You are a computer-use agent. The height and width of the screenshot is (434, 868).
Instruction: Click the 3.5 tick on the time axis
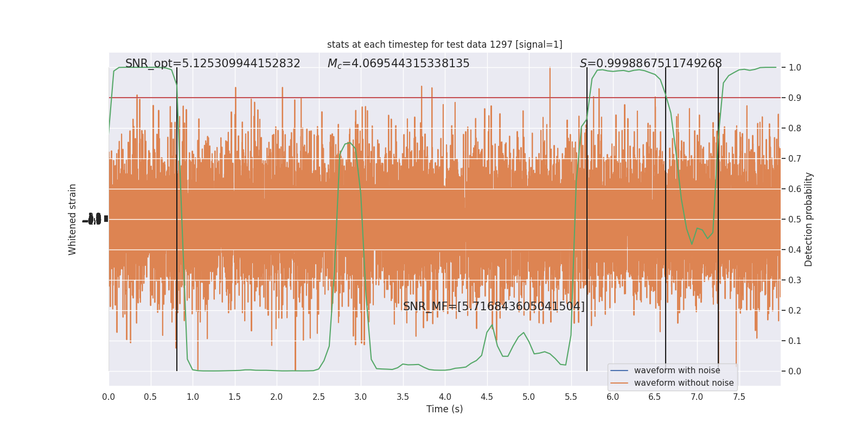coord(403,397)
